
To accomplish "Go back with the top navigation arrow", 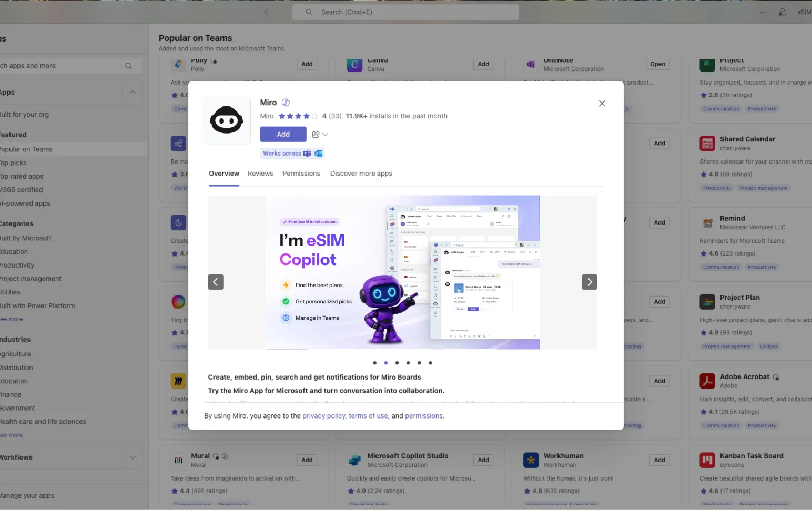I will [x=266, y=12].
